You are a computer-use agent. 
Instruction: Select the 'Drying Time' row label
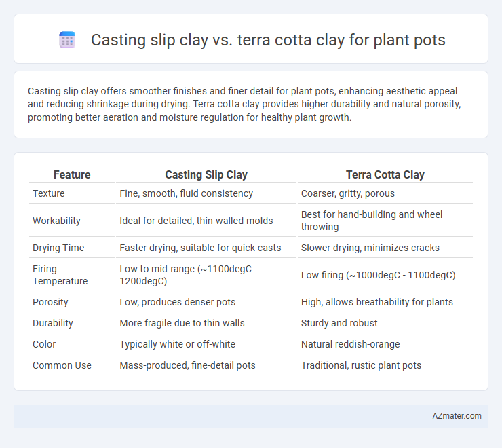58,248
